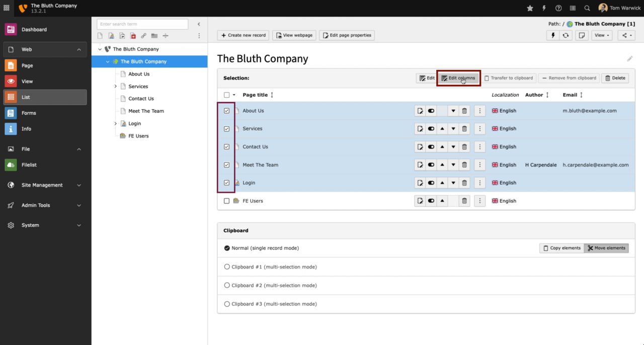This screenshot has width=644, height=345.
Task: Open the help question mark icon
Action: [x=558, y=8]
